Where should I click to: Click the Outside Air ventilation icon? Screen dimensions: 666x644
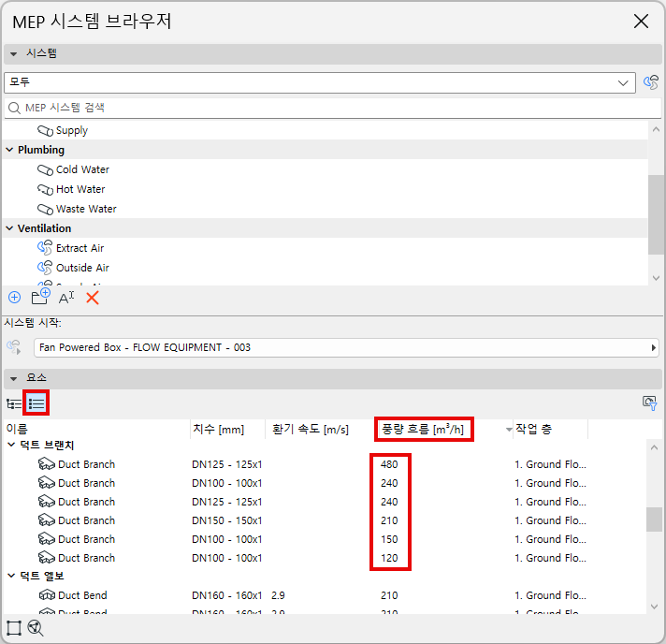pos(45,268)
